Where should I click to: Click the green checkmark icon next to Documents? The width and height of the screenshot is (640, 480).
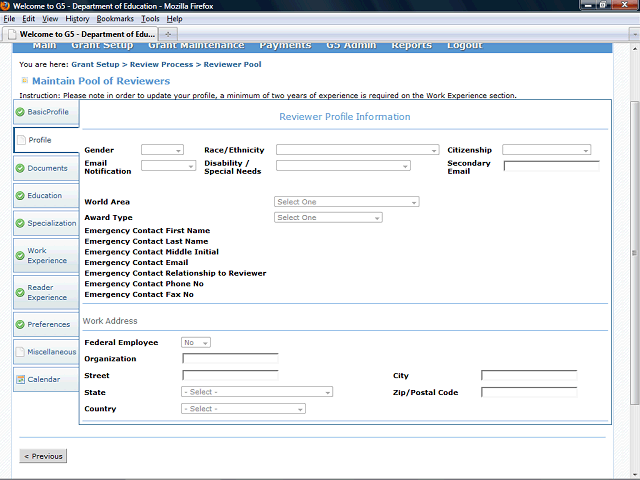tap(20, 168)
